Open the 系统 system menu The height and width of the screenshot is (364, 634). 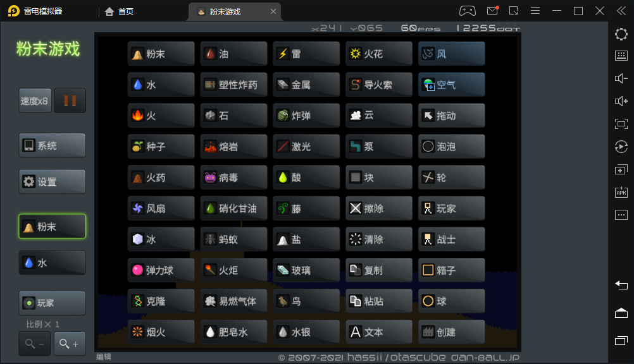click(x=52, y=145)
